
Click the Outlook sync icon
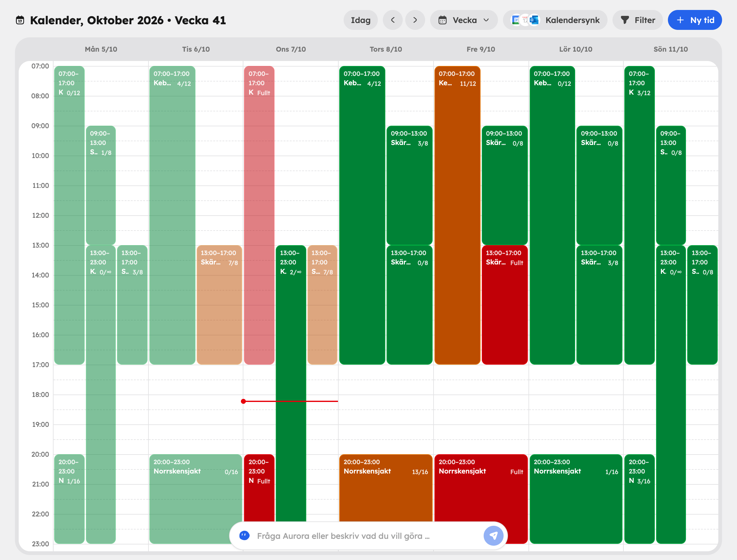pos(534,20)
